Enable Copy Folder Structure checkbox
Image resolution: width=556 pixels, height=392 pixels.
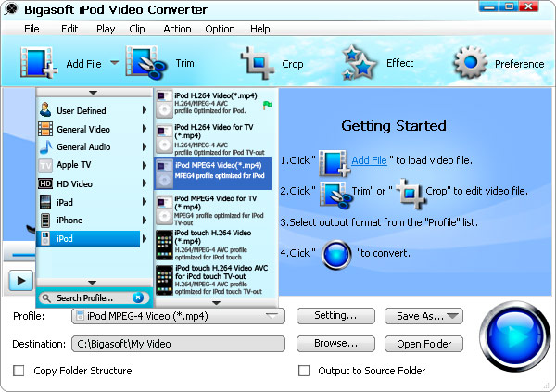pos(19,371)
